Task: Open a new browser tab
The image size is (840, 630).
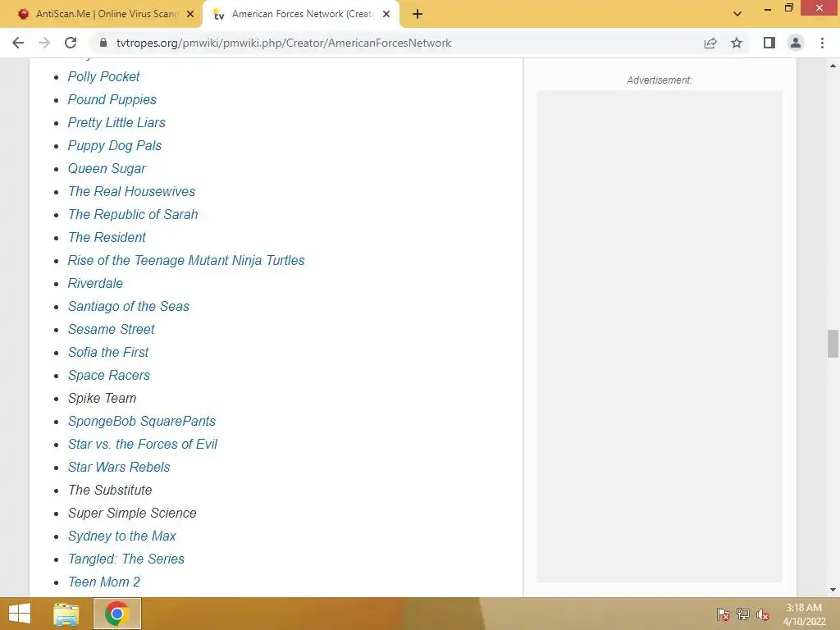Action: pyautogui.click(x=418, y=14)
